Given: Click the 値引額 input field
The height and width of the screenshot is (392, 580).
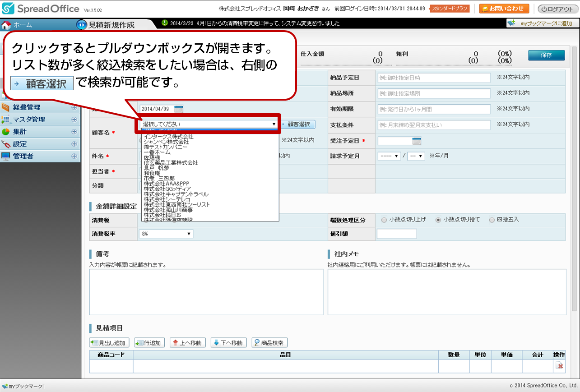Looking at the screenshot, I should 397,234.
